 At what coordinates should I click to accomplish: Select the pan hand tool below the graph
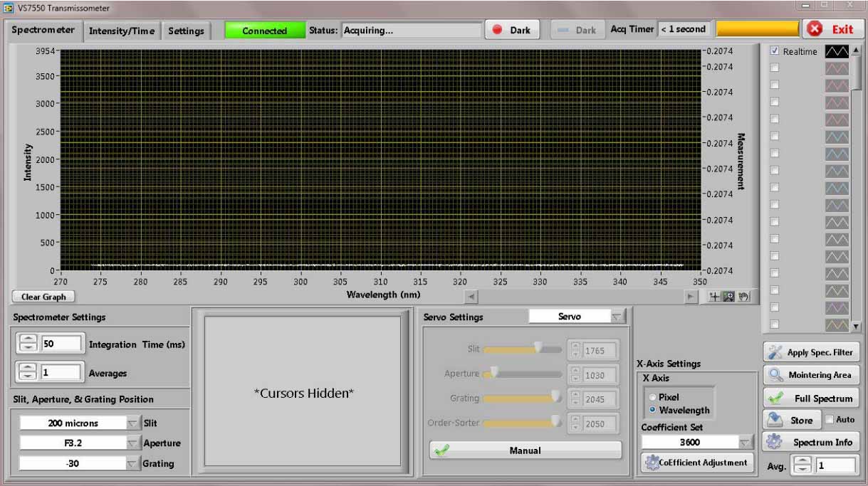pos(743,297)
